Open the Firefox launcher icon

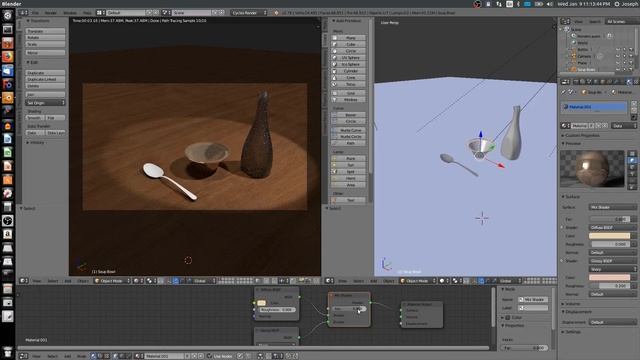[x=7, y=56]
